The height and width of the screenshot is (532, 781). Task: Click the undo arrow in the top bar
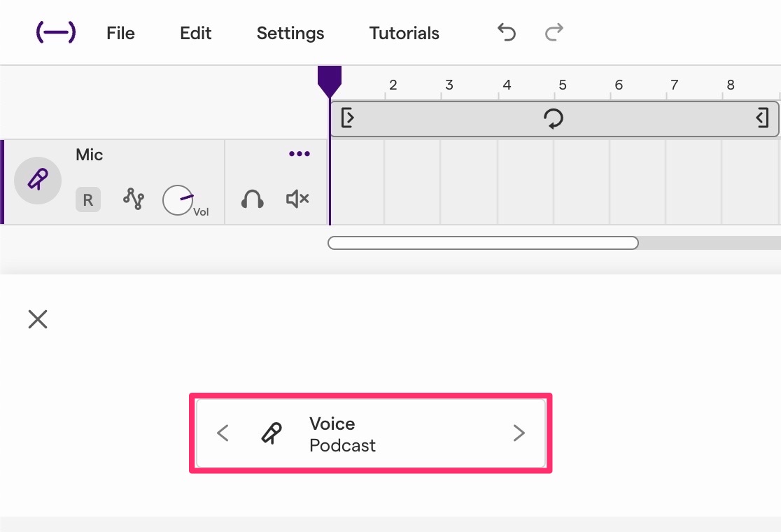(x=506, y=32)
